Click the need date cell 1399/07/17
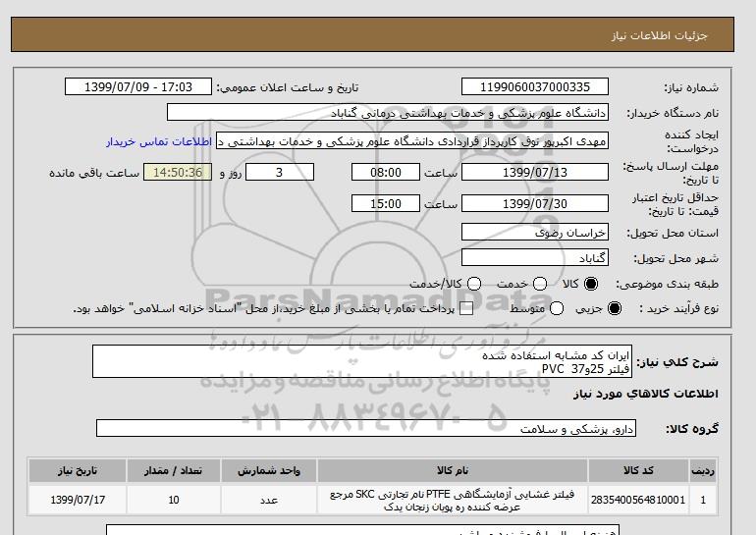Image resolution: width=756 pixels, height=535 pixels. [78, 501]
